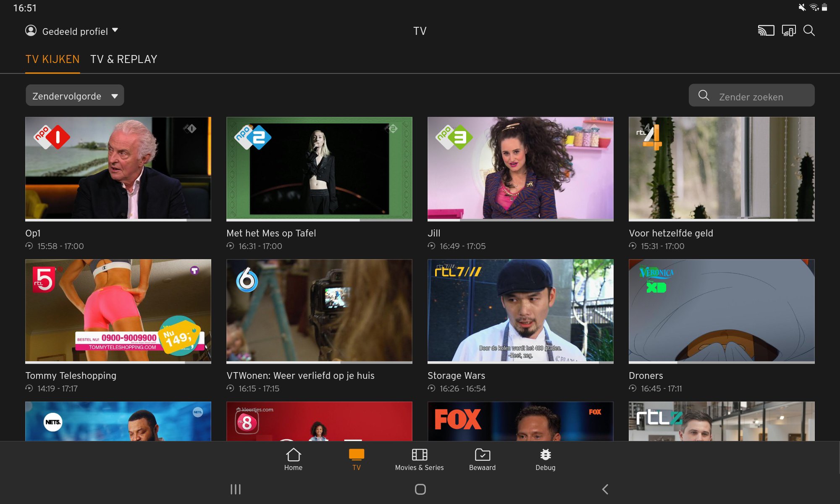
Task: Open the Jill program title link
Action: 434,233
